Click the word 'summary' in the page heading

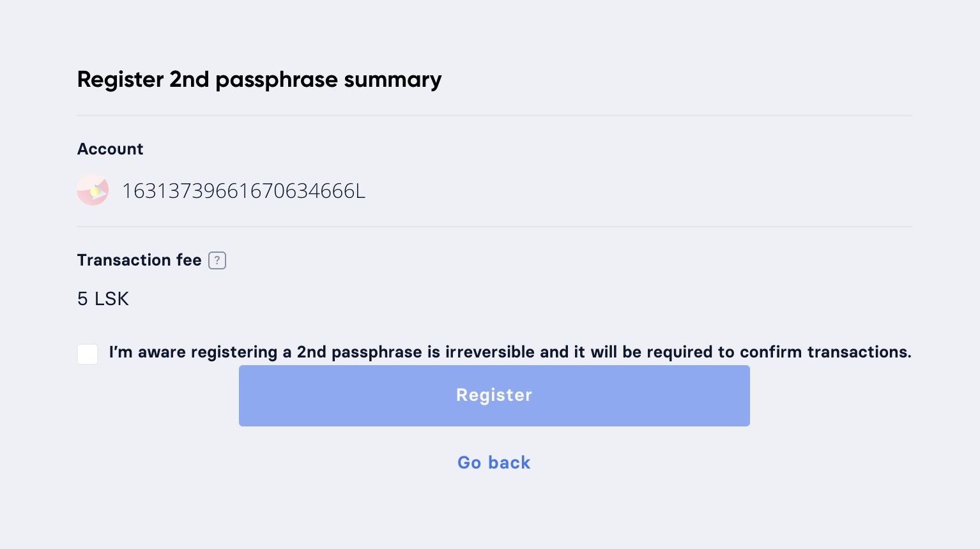tap(392, 80)
